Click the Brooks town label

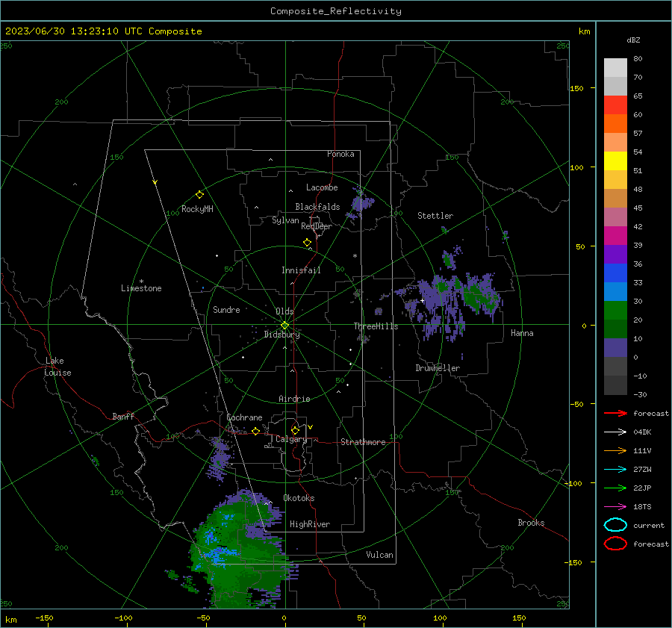pyautogui.click(x=531, y=523)
